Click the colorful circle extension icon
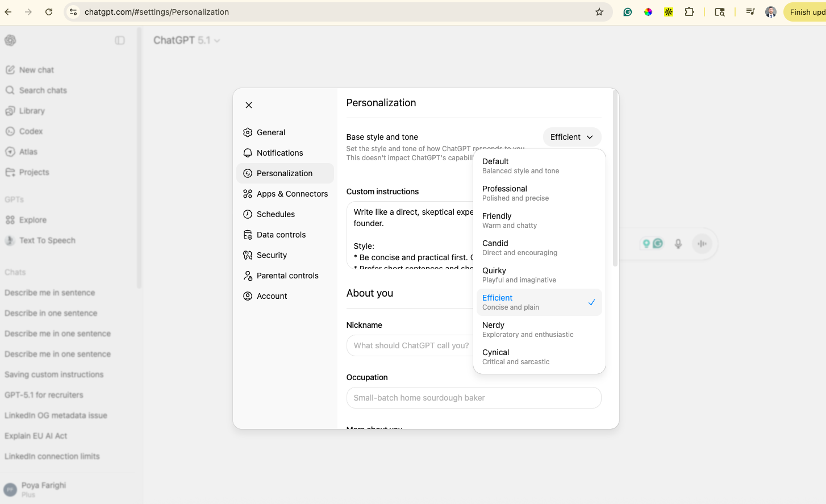Viewport: 826px width, 504px height. [648, 12]
